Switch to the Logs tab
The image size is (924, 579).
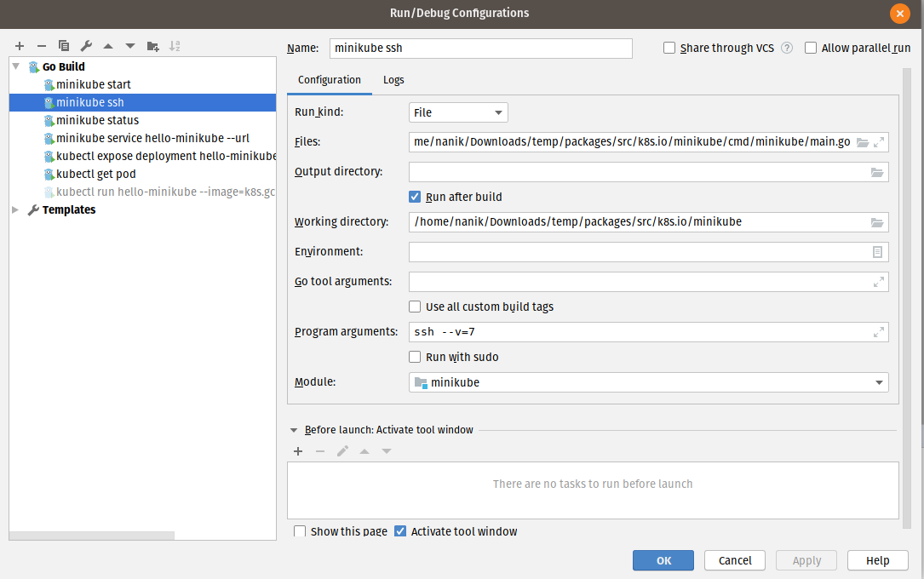tap(393, 80)
